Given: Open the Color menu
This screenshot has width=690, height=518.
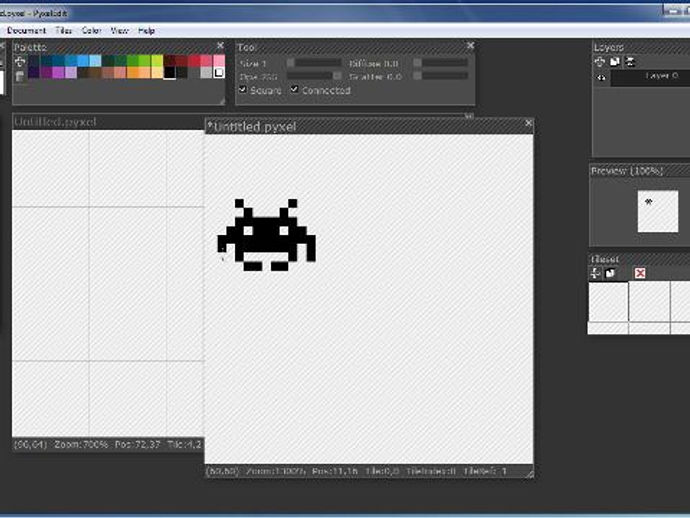Looking at the screenshot, I should click(x=92, y=30).
